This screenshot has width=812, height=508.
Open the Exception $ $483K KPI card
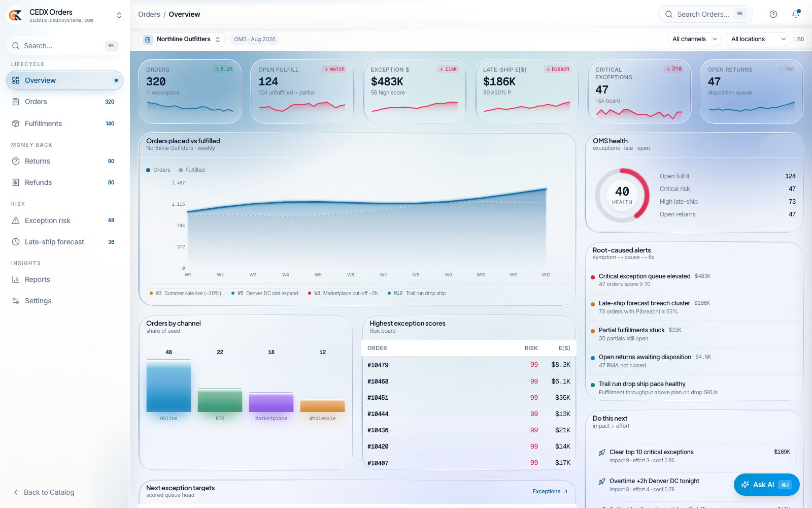pos(415,91)
